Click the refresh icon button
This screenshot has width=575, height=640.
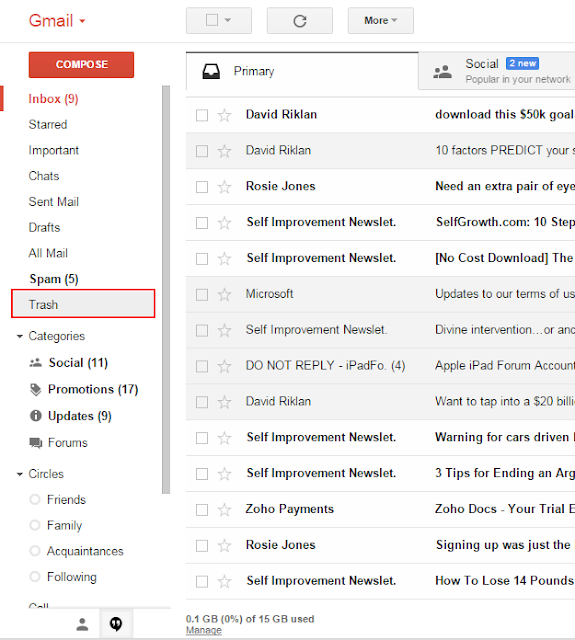click(x=300, y=20)
